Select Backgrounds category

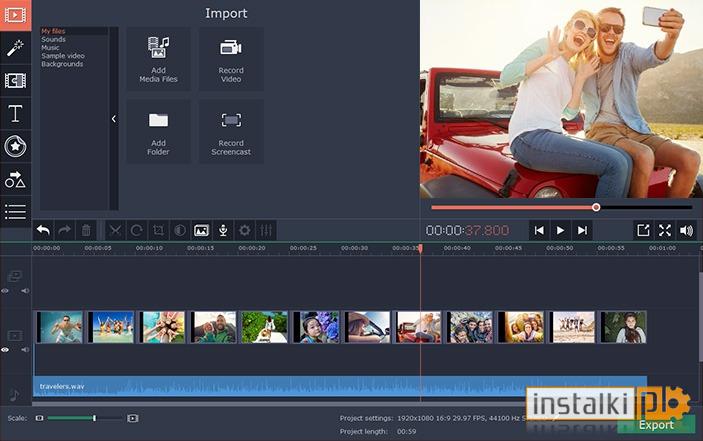click(62, 64)
